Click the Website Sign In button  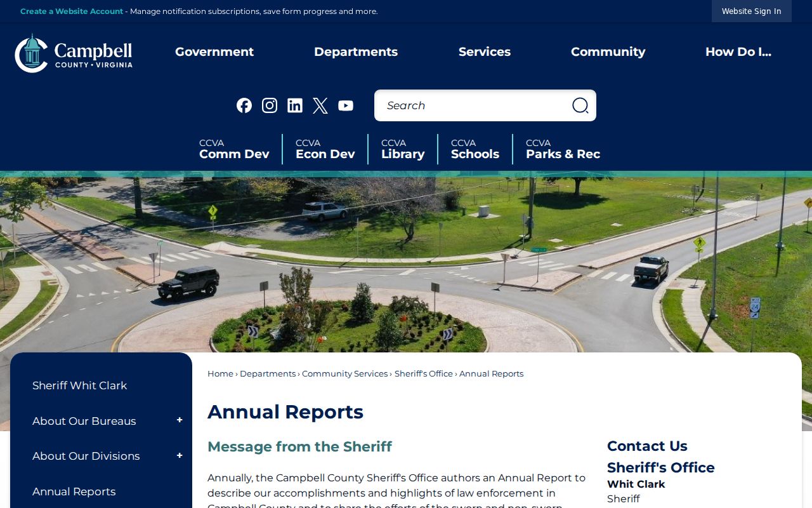point(752,11)
